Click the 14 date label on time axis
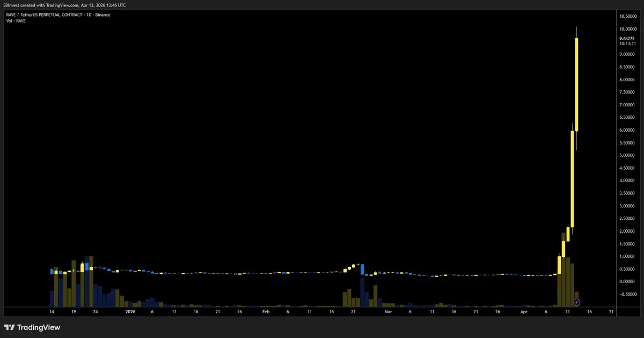The image size is (644, 338). pyautogui.click(x=52, y=311)
